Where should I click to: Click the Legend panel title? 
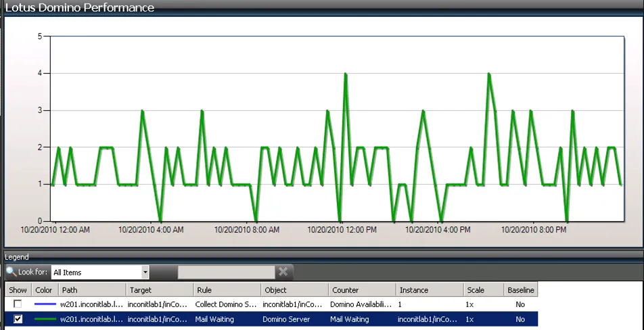point(17,258)
